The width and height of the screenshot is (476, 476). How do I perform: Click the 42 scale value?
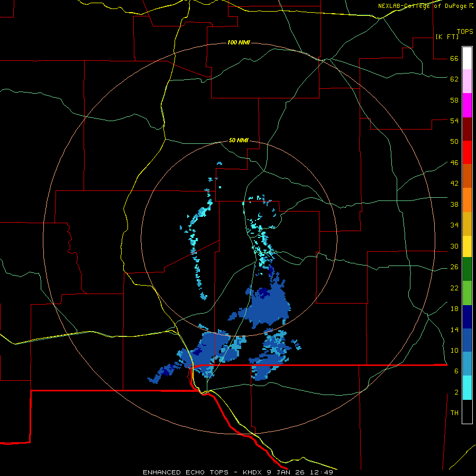click(x=454, y=184)
